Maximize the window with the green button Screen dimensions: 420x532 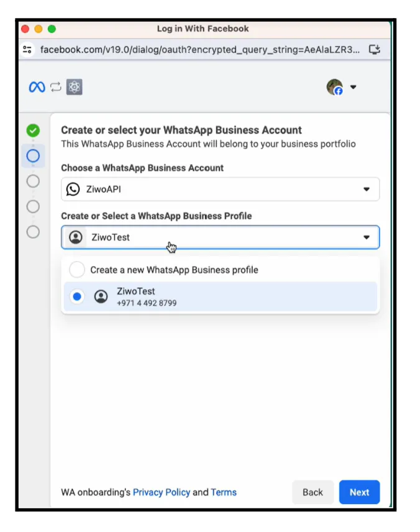[x=52, y=29]
